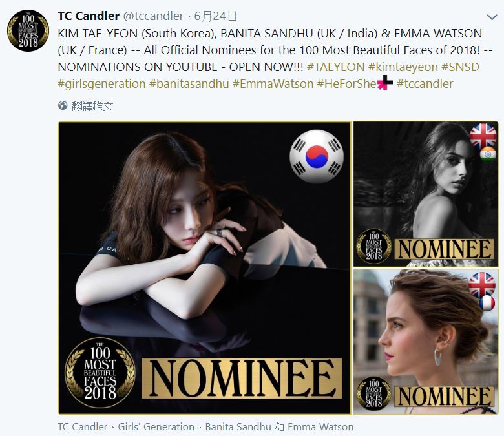
Task: Open the #girlsgeneration hashtag
Action: pos(101,84)
